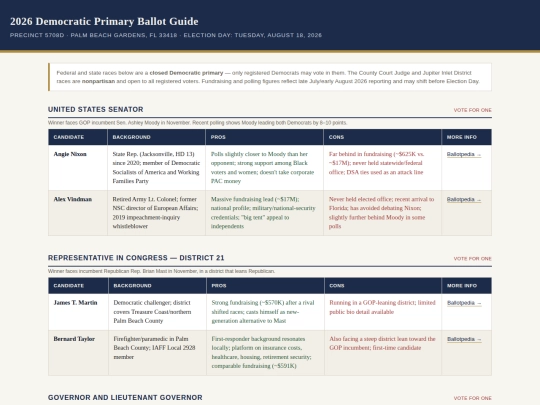The image size is (540, 405).
Task: Select the precinct and election day subtitle line
Action: [x=166, y=35]
